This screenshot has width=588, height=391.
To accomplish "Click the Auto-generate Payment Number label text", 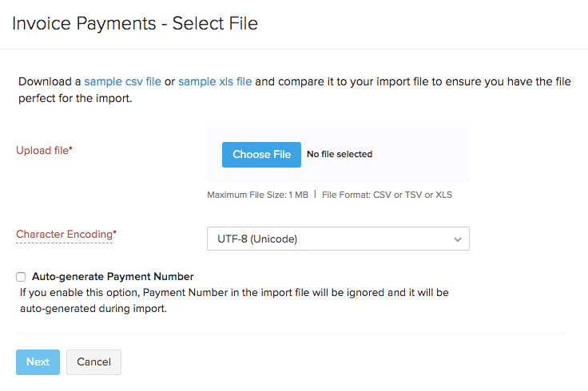I will pos(113,277).
